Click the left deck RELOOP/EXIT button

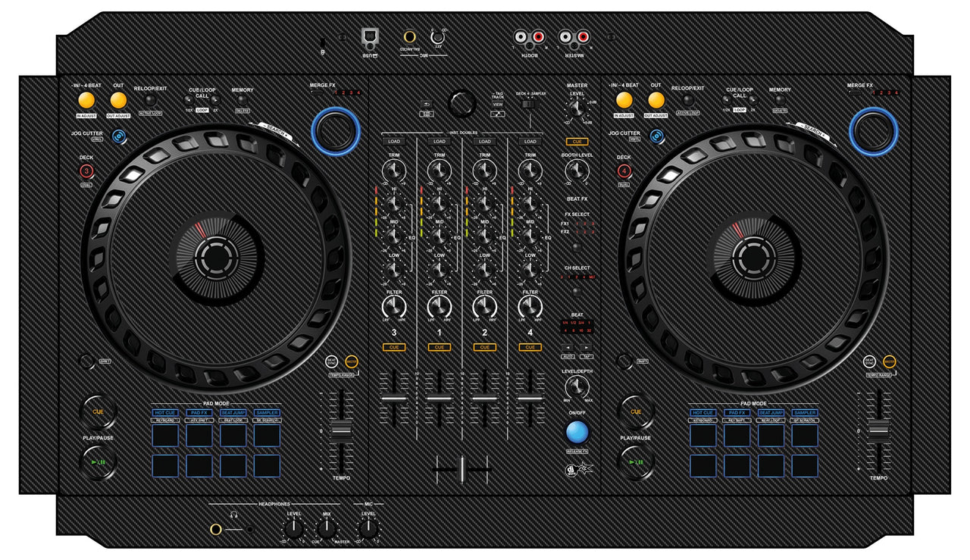coord(149,100)
